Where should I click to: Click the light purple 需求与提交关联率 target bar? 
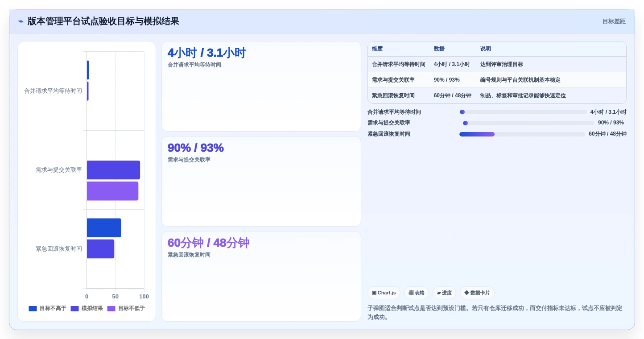coord(112,191)
